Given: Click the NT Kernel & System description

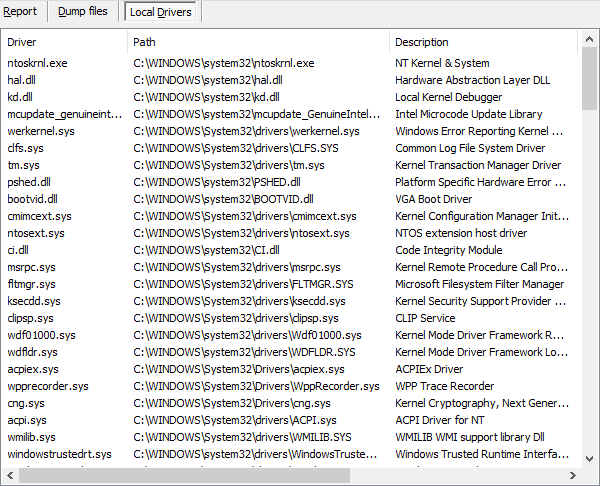Looking at the screenshot, I should [442, 63].
